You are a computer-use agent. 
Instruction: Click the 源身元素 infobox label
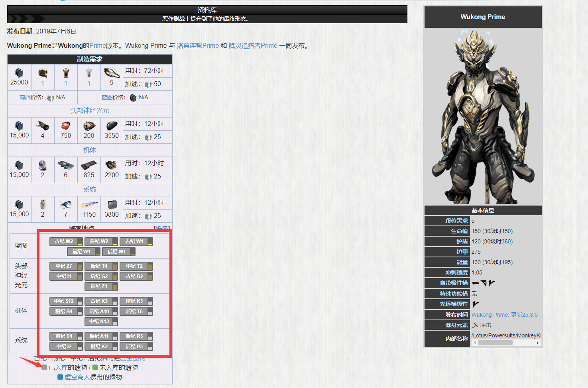click(456, 325)
